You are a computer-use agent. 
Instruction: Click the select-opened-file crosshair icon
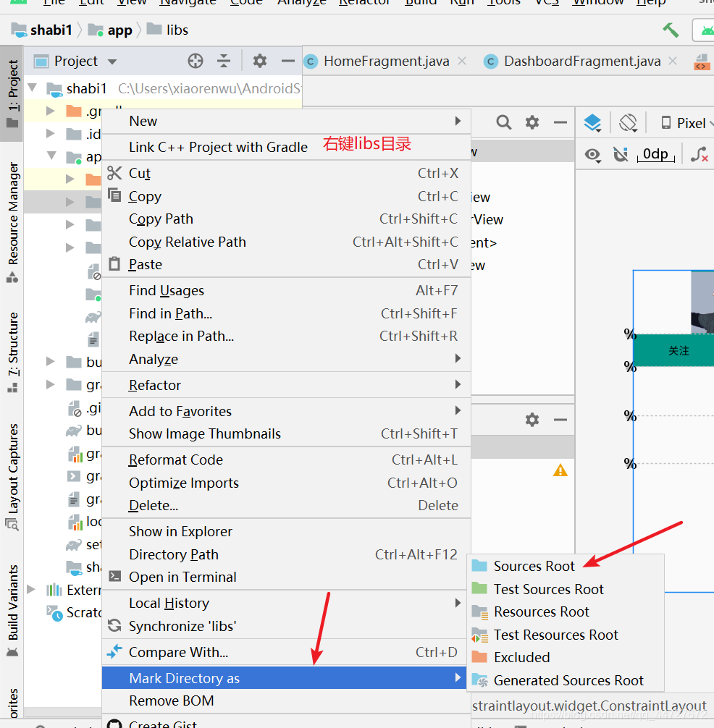point(195,61)
